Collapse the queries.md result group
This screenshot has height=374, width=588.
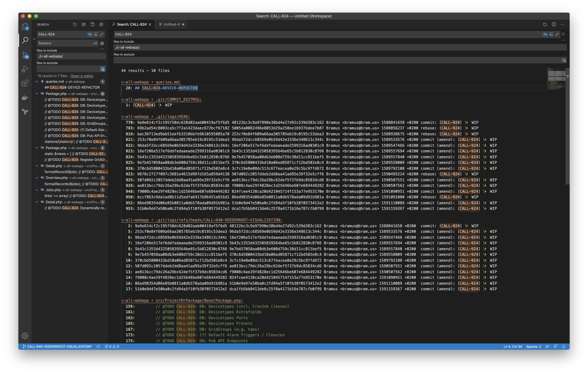37,82
